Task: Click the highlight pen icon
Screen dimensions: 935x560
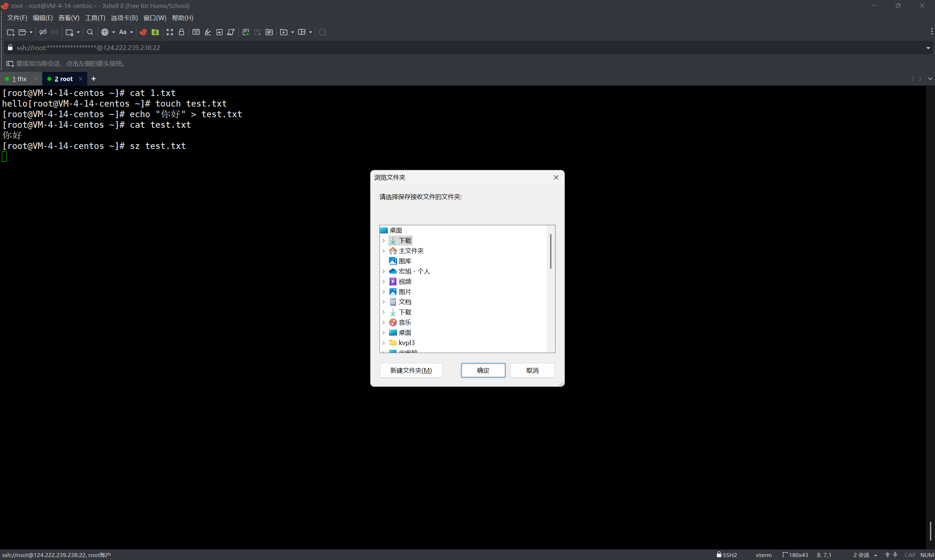Action: click(207, 32)
